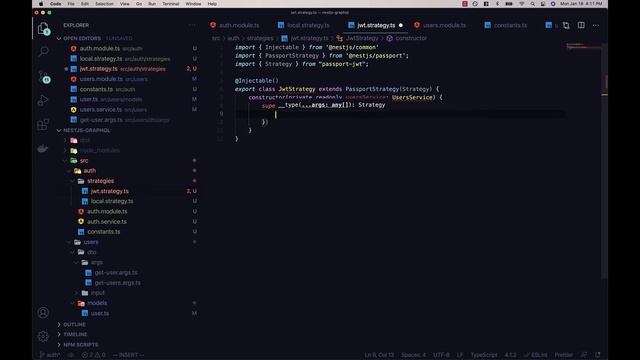Collapse the strategies folder
Viewport: 640px width, 360px height.
pyautogui.click(x=73, y=181)
